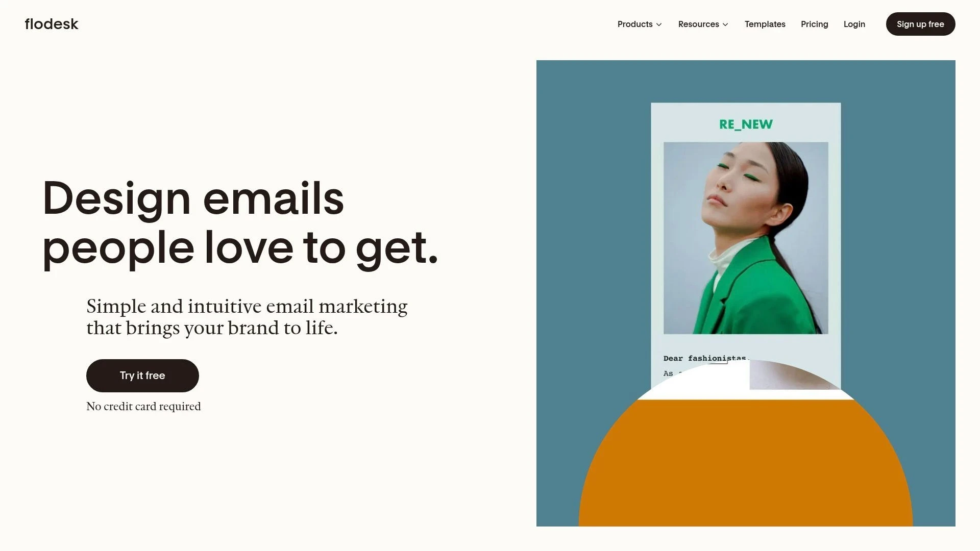Click Try it free CTA button
The image size is (980, 551).
(x=142, y=375)
